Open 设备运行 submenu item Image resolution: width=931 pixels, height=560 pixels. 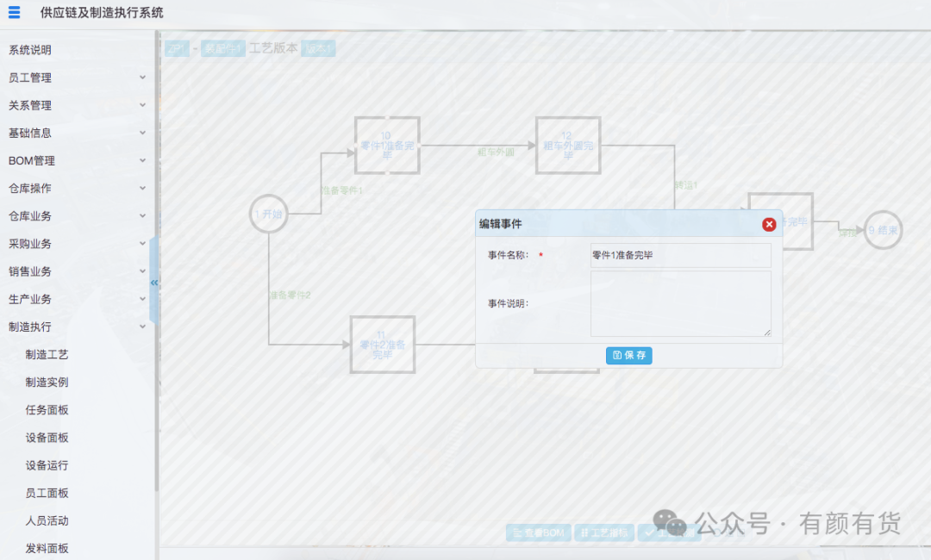47,465
